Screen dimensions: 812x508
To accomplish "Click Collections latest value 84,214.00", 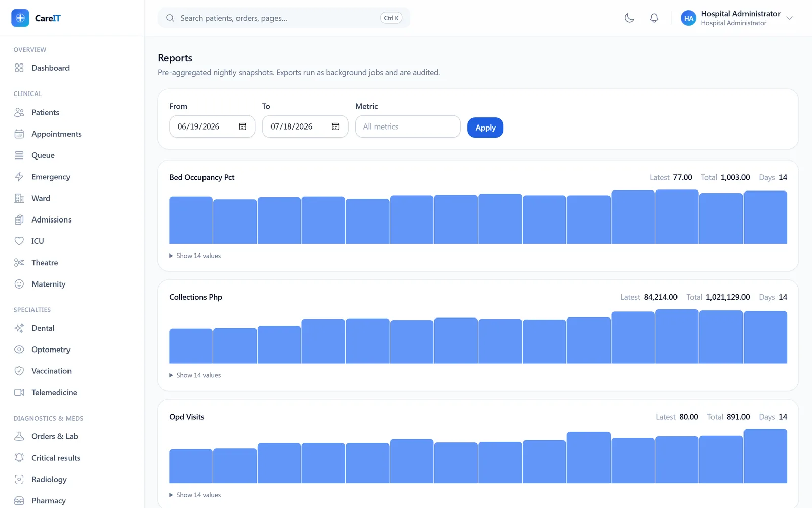I will [660, 297].
